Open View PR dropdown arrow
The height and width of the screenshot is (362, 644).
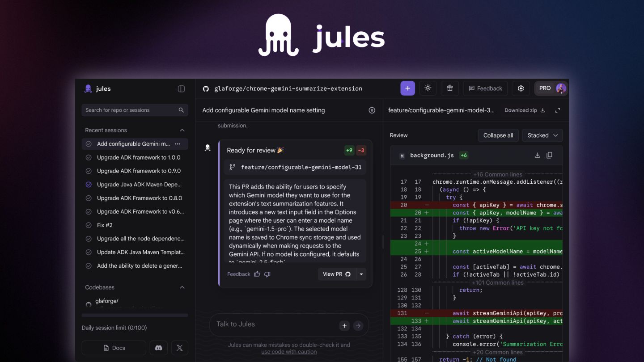pos(361,274)
